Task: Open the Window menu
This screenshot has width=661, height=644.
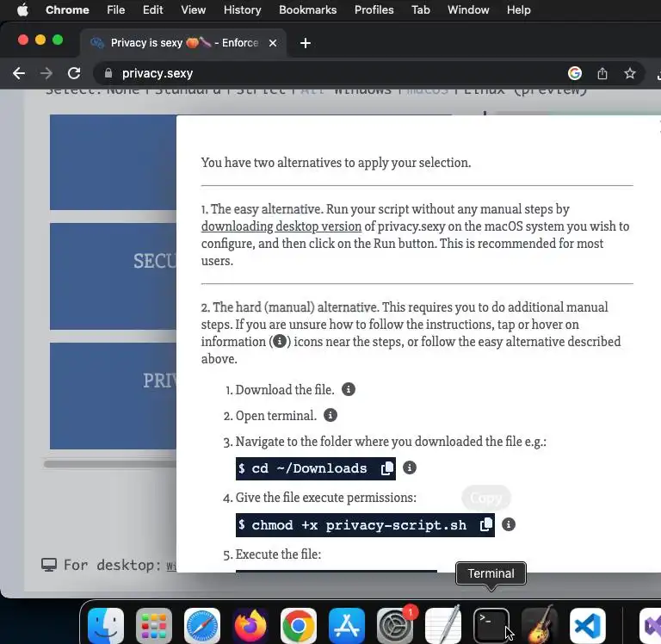Action: [468, 9]
